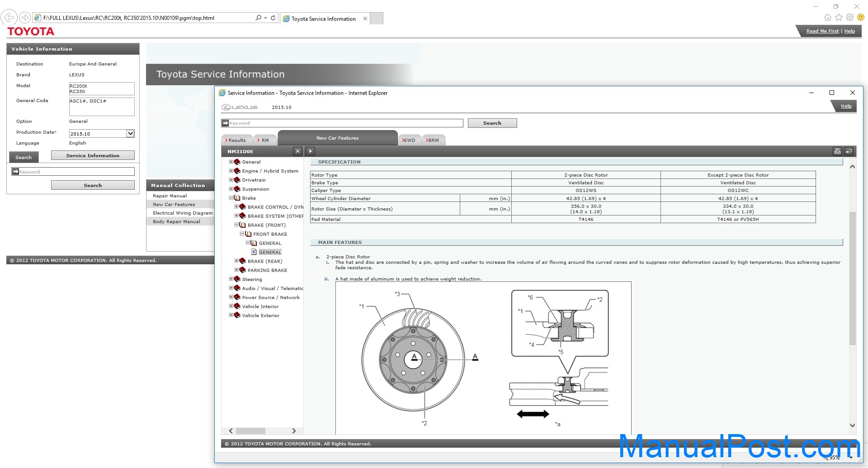Expand the Drivetrain tree node
868x468 pixels.
[x=231, y=180]
